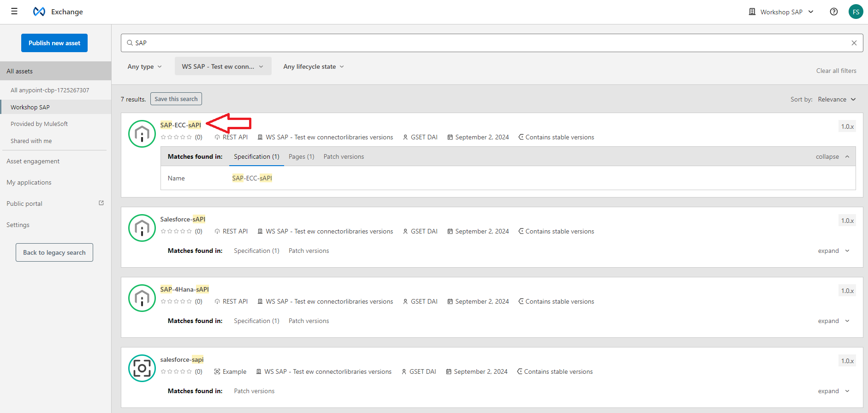Open My applications in the sidebar
Viewport: 868px width, 413px height.
tap(29, 182)
